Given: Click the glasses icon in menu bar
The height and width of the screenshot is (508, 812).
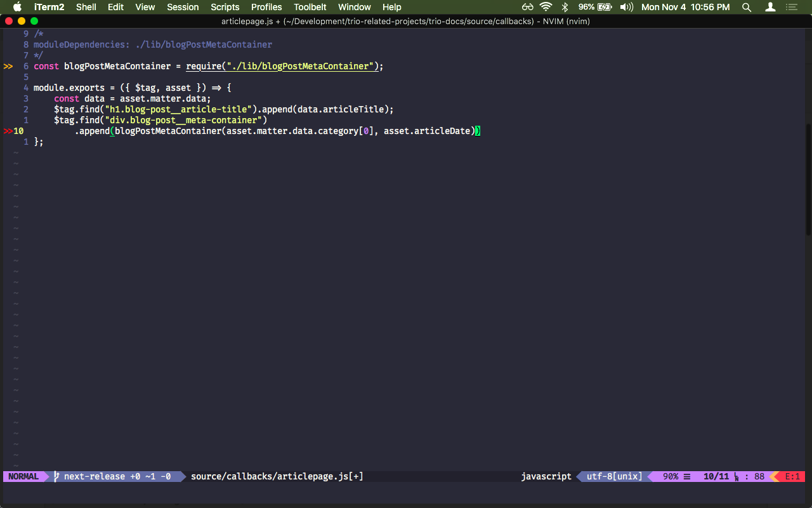Looking at the screenshot, I should pyautogui.click(x=528, y=7).
